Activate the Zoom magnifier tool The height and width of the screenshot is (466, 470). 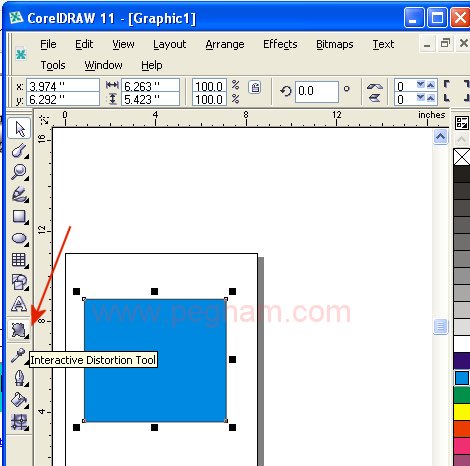click(19, 172)
